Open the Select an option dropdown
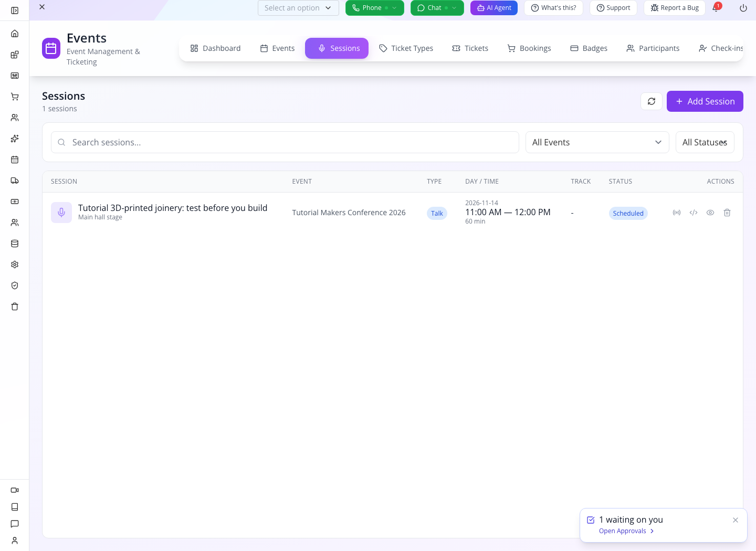Viewport: 756px width, 551px height. [x=298, y=8]
